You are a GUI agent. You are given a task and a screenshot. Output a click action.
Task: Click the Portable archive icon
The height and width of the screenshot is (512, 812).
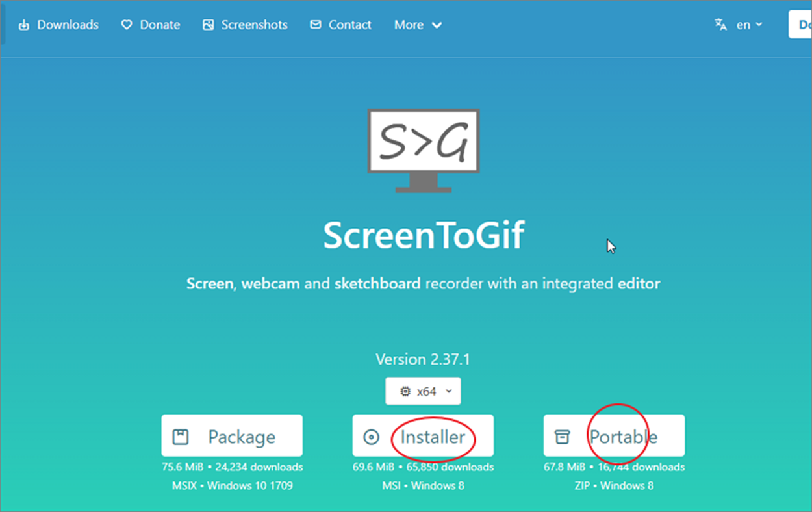[563, 437]
